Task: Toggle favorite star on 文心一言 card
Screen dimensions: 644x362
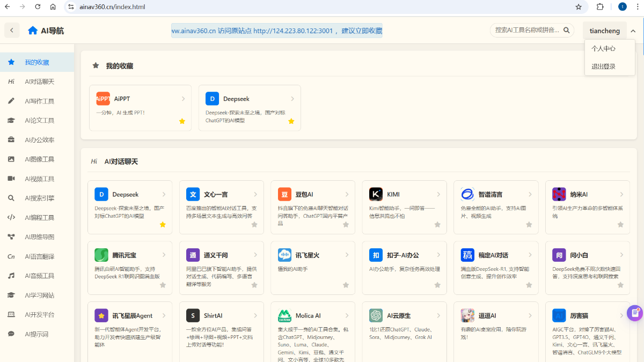Action: 254,225
